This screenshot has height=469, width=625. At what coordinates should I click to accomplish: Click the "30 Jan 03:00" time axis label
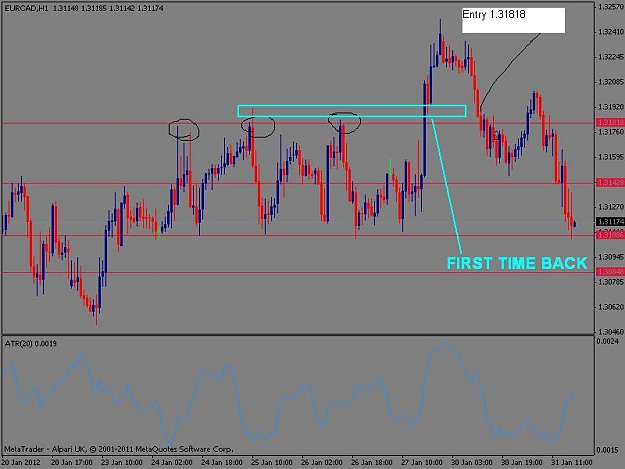(472, 462)
